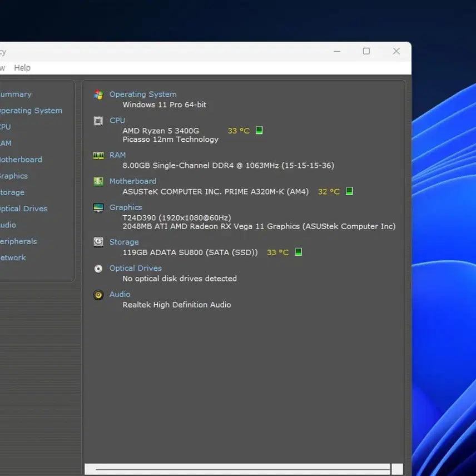
Task: Click the Storage hard disk icon
Action: (98, 242)
